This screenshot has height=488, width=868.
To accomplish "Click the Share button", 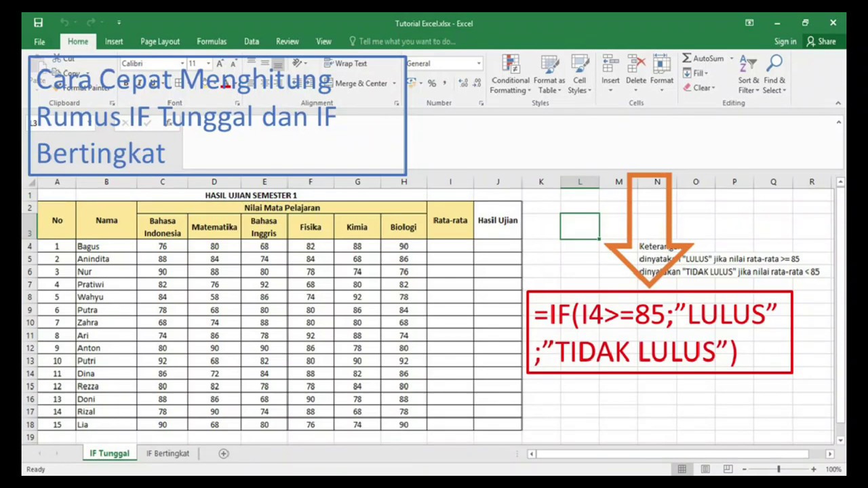I will tap(821, 42).
